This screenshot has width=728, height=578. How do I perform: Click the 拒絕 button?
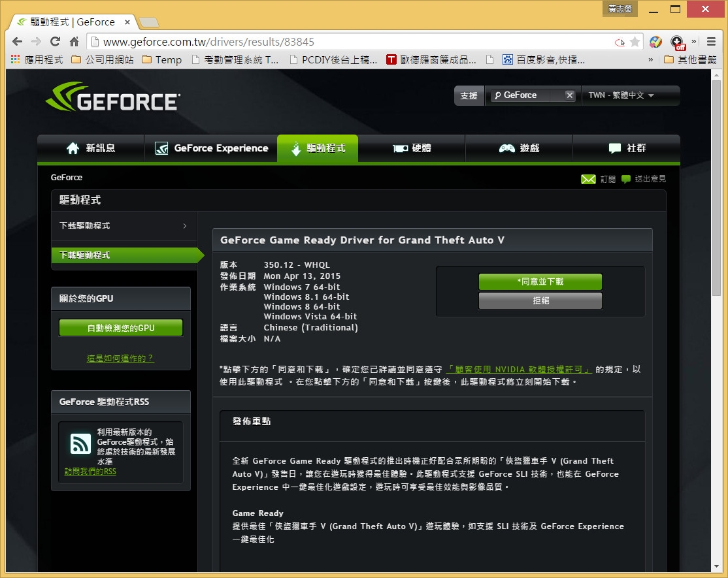540,300
